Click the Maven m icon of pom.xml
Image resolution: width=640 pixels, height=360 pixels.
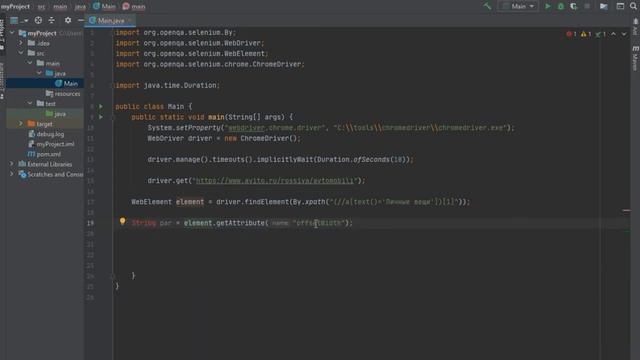(31, 154)
